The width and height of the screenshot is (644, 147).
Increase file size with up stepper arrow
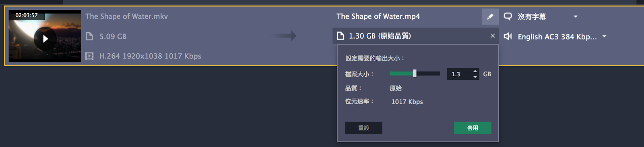pos(475,71)
